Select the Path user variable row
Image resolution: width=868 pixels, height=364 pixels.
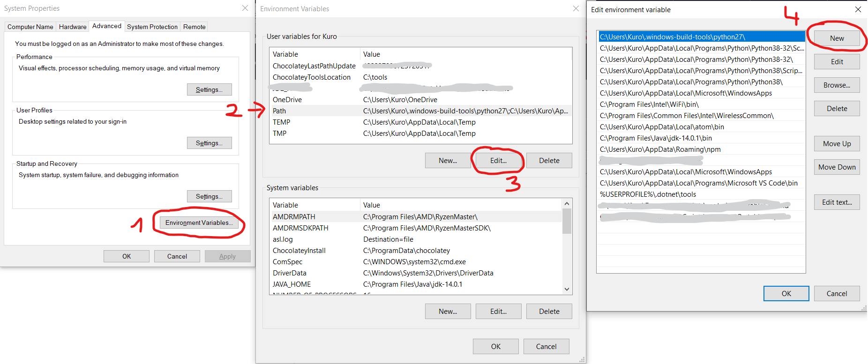[420, 111]
